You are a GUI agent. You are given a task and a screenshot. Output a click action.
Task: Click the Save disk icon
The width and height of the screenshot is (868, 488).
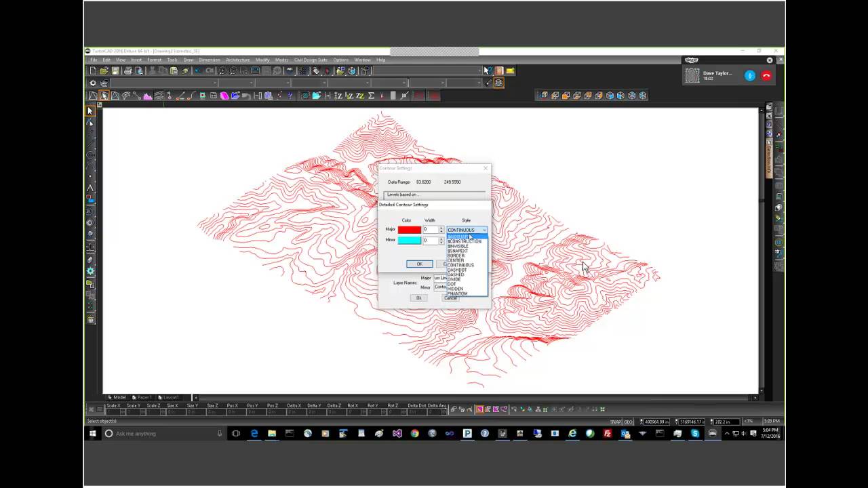click(115, 70)
